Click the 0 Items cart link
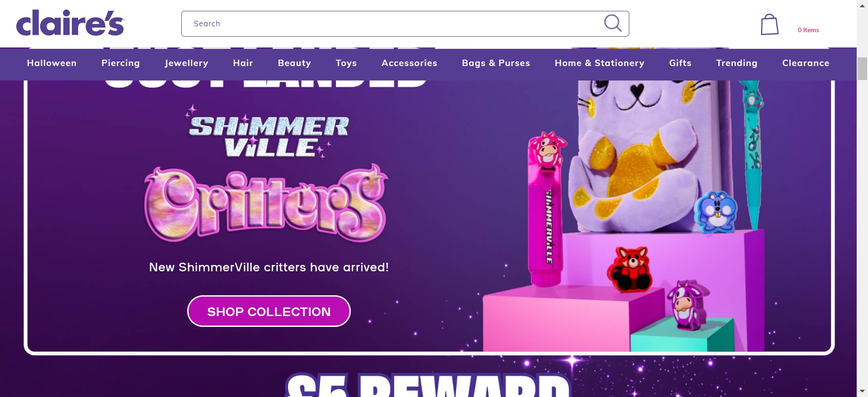 [x=808, y=30]
